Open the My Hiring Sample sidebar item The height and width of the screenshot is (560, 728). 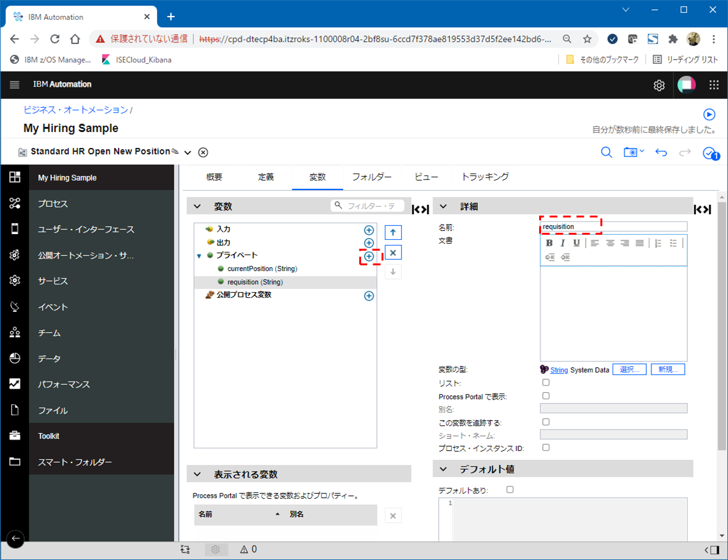(x=101, y=178)
